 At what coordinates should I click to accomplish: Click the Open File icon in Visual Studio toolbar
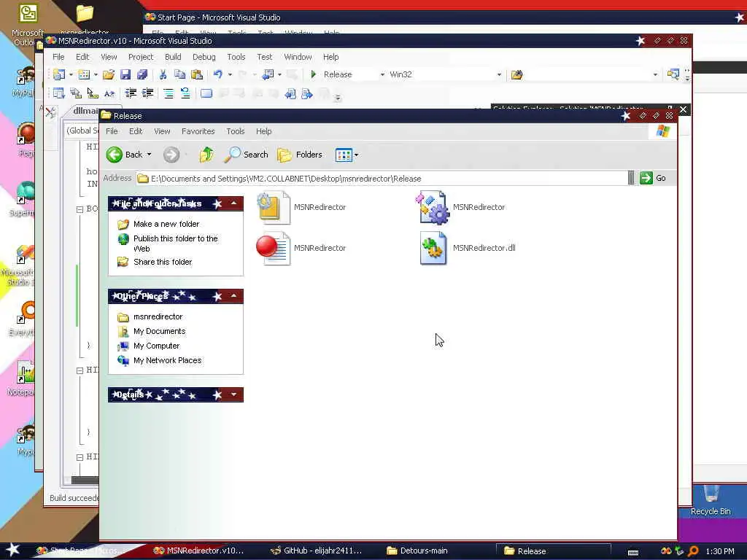pyautogui.click(x=108, y=74)
